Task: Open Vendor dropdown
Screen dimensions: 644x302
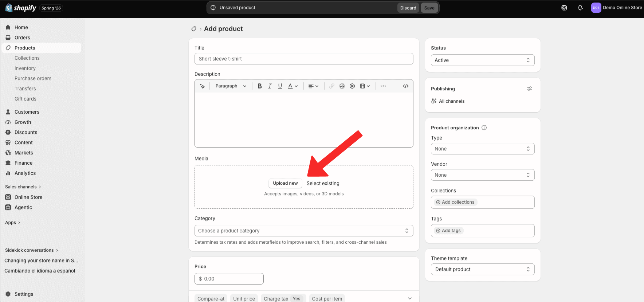Action: [x=483, y=175]
